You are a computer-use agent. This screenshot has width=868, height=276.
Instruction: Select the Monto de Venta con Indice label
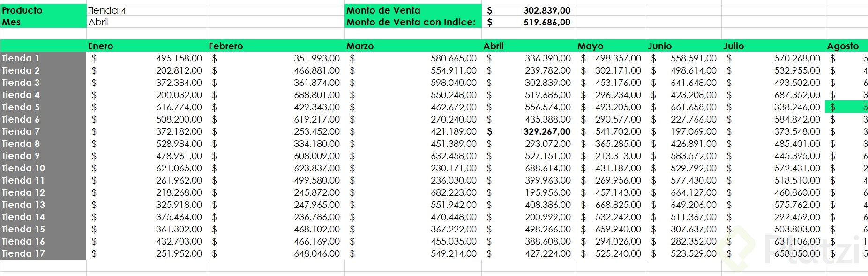411,22
